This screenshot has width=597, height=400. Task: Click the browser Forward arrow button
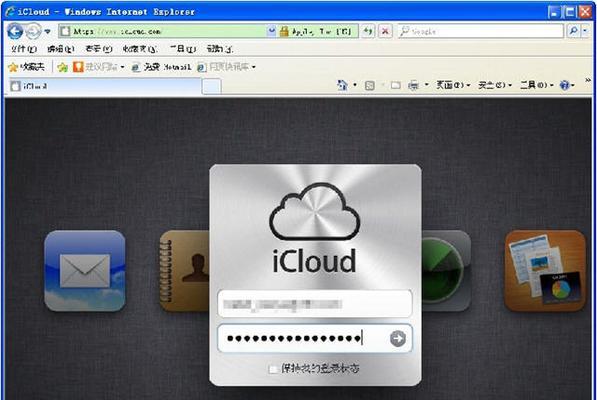pos(34,31)
